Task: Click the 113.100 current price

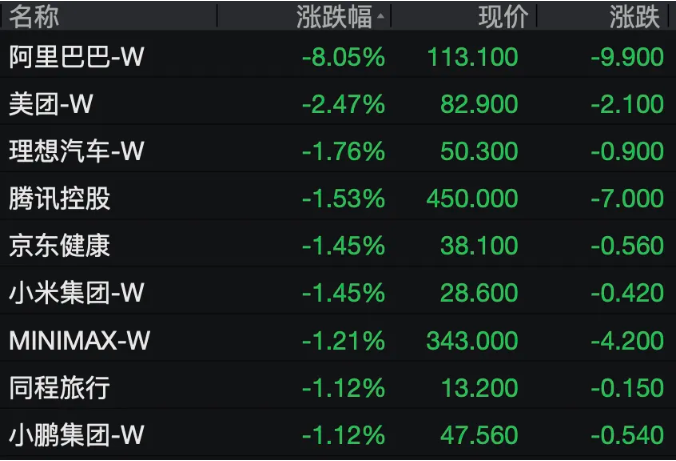Action: [x=473, y=57]
